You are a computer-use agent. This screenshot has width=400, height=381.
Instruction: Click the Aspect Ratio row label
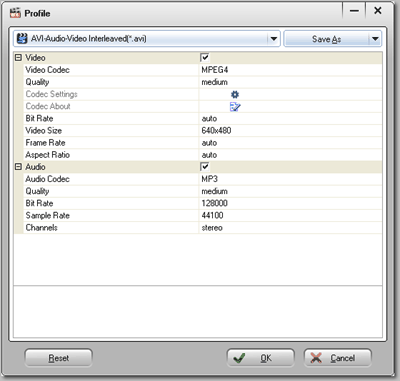[48, 155]
